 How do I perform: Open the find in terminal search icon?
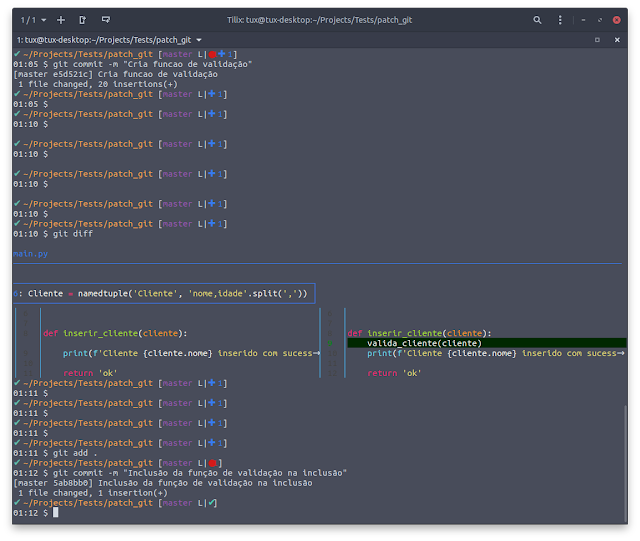(x=537, y=20)
